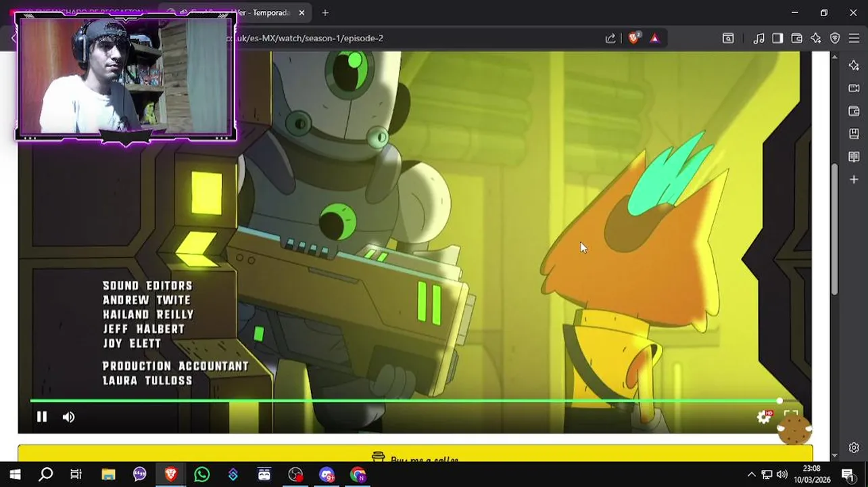This screenshot has width=868, height=487.
Task: Pause the video playback
Action: [42, 417]
